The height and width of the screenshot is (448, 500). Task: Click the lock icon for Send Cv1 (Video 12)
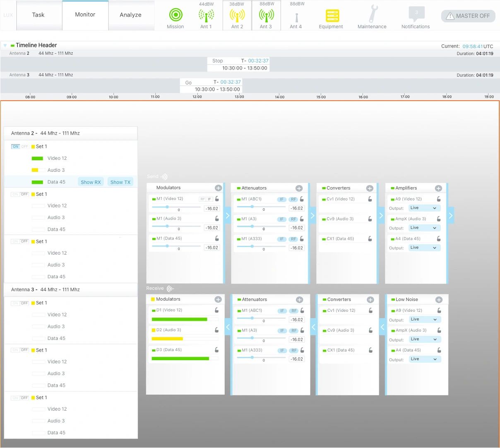point(370,199)
